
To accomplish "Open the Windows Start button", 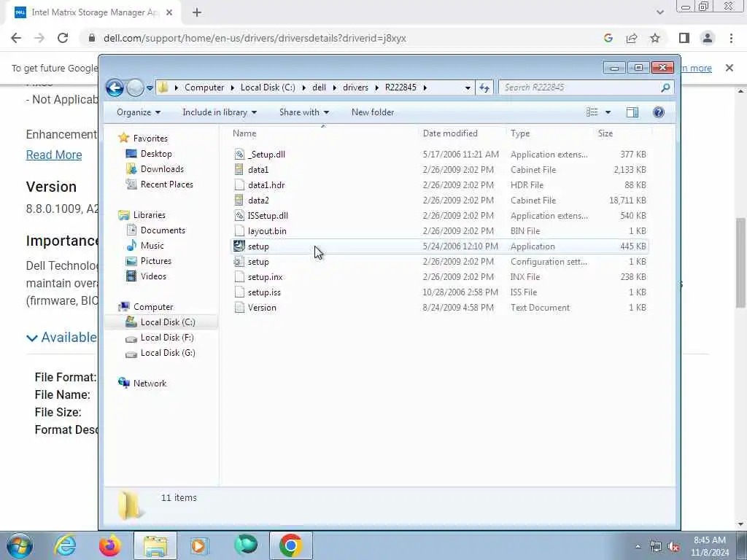I will [20, 545].
